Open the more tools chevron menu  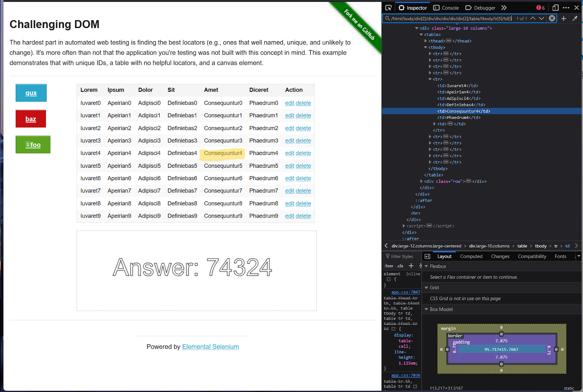click(504, 8)
